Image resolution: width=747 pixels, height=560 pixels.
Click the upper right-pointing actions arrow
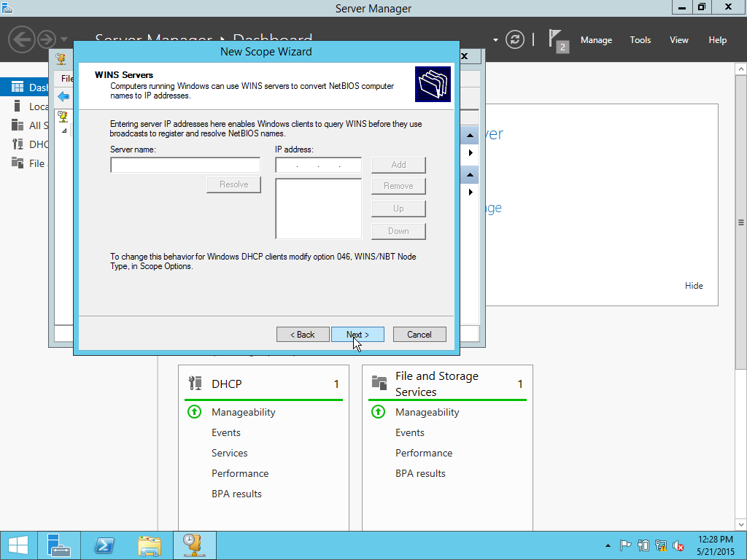click(x=471, y=153)
